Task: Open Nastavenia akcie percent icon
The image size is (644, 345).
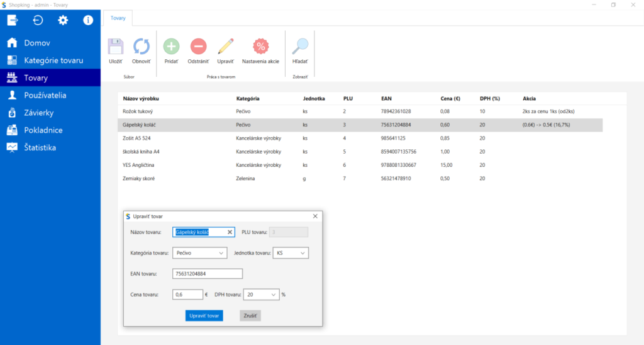Action: 260,47
